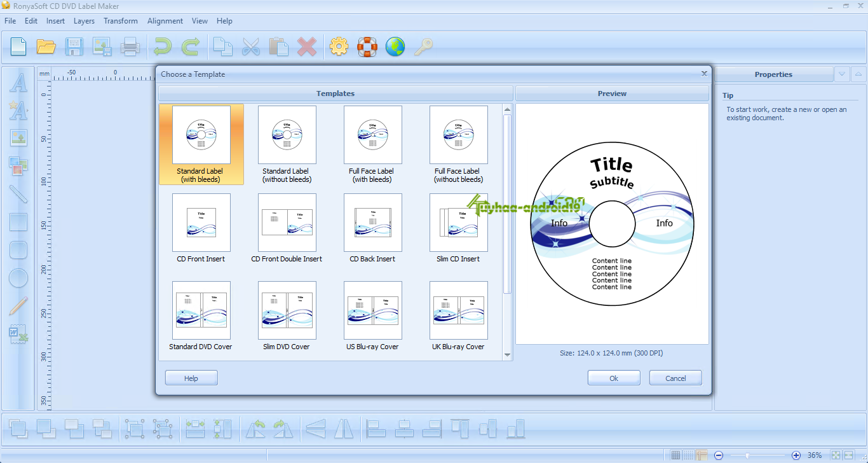Click the template list scroll down arrow
The height and width of the screenshot is (463, 868).
click(x=507, y=355)
